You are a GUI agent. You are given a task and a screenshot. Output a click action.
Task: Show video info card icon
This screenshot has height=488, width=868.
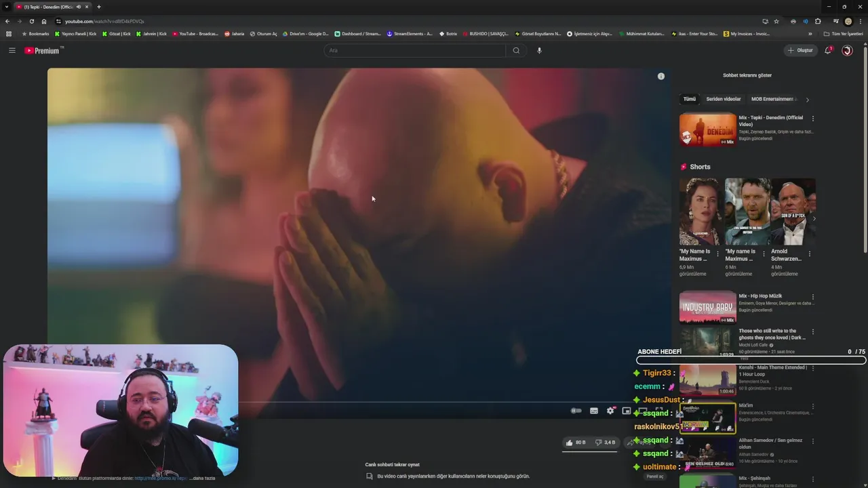(661, 76)
